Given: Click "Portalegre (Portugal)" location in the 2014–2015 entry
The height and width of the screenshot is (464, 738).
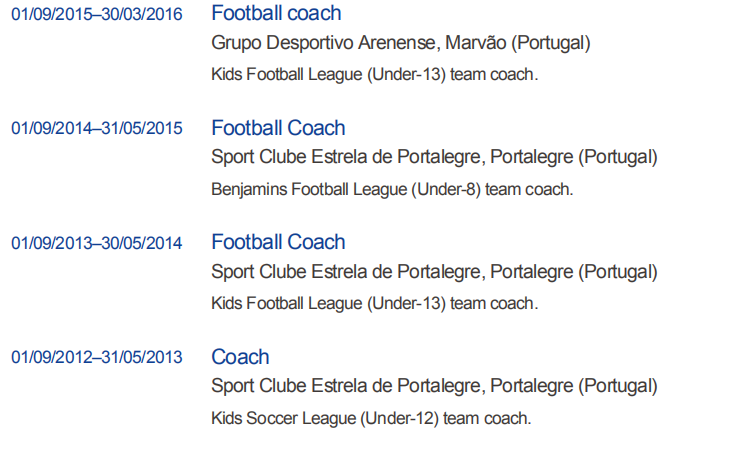Looking at the screenshot, I should click(x=573, y=158).
